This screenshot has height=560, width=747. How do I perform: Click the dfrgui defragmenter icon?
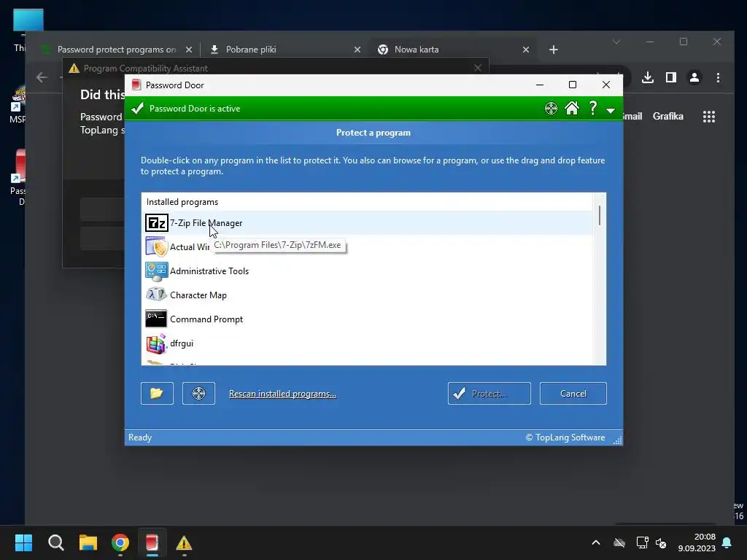(156, 343)
